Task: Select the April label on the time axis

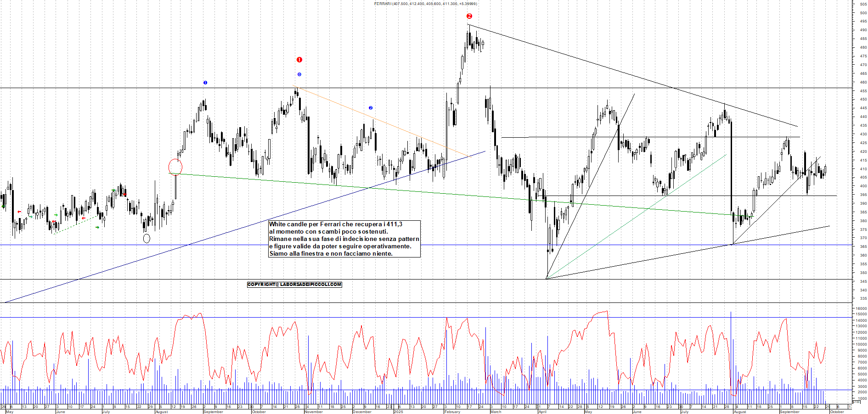Action: (542, 412)
